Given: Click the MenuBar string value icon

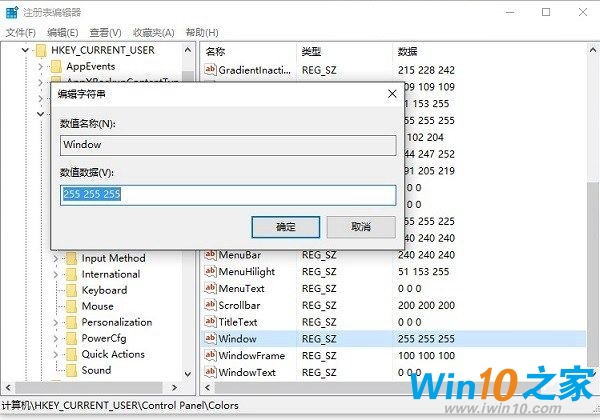Looking at the screenshot, I should [x=210, y=254].
